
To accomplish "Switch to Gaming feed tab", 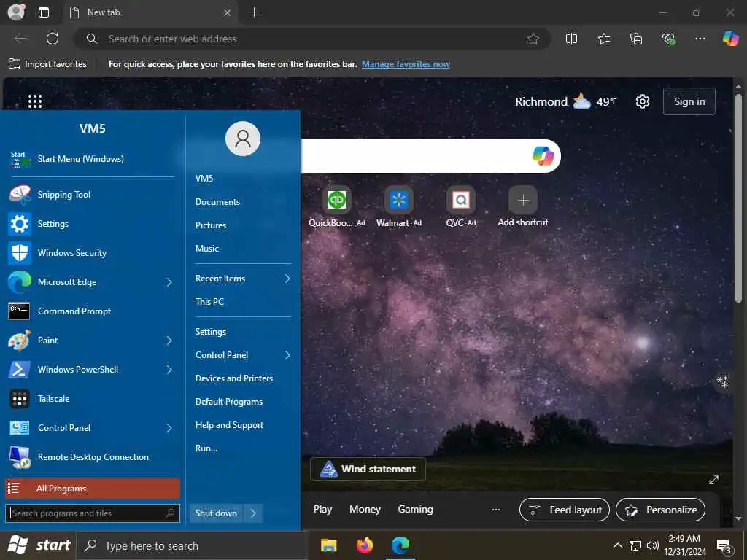I will (415, 509).
